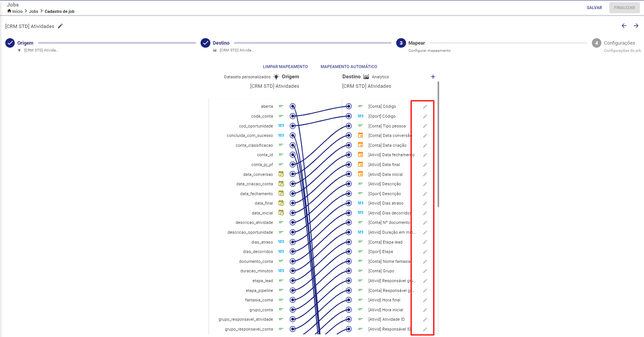
Task: Edit the job name with pencil icon
Action: click(x=60, y=26)
